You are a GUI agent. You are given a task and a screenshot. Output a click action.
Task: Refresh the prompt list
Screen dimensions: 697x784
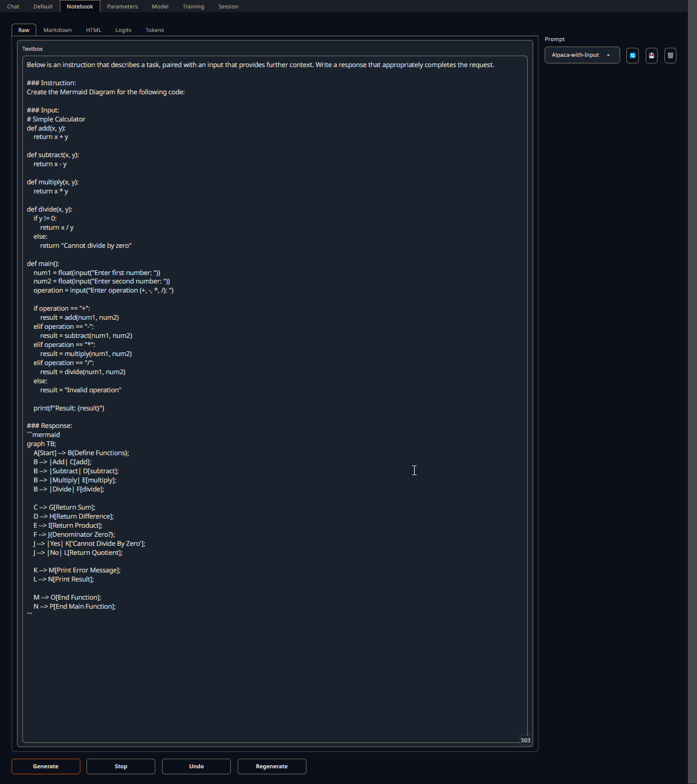click(x=632, y=56)
